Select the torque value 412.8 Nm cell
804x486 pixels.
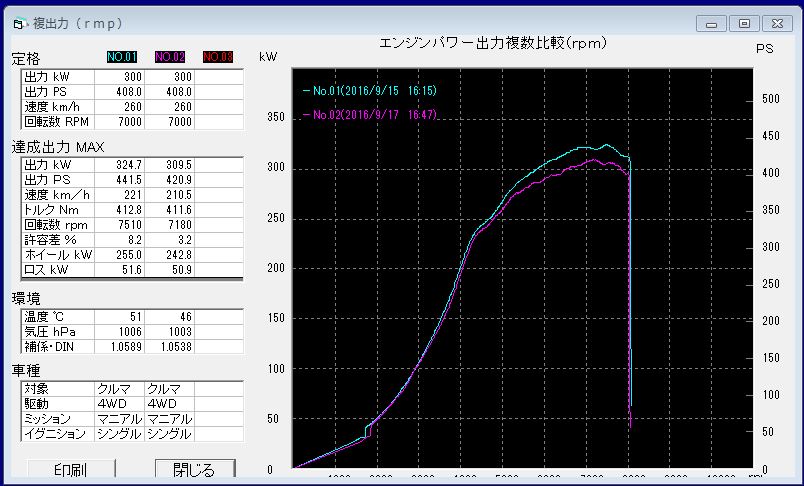(120, 209)
